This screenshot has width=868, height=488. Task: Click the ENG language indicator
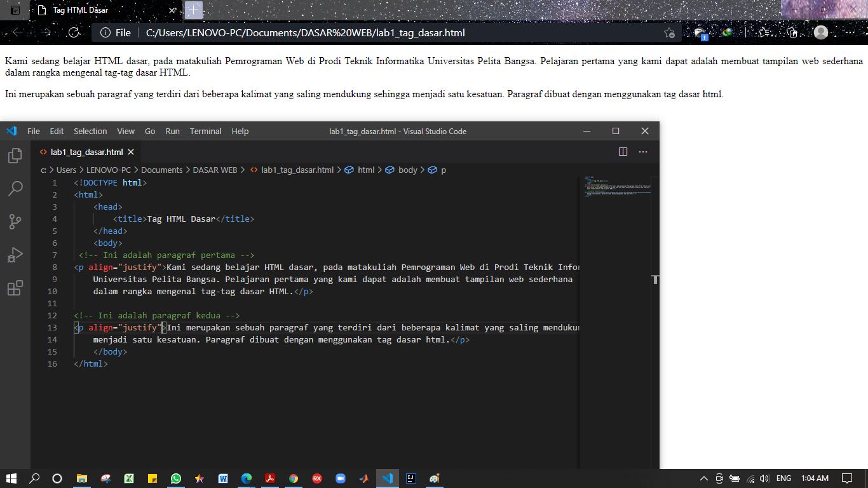(783, 478)
